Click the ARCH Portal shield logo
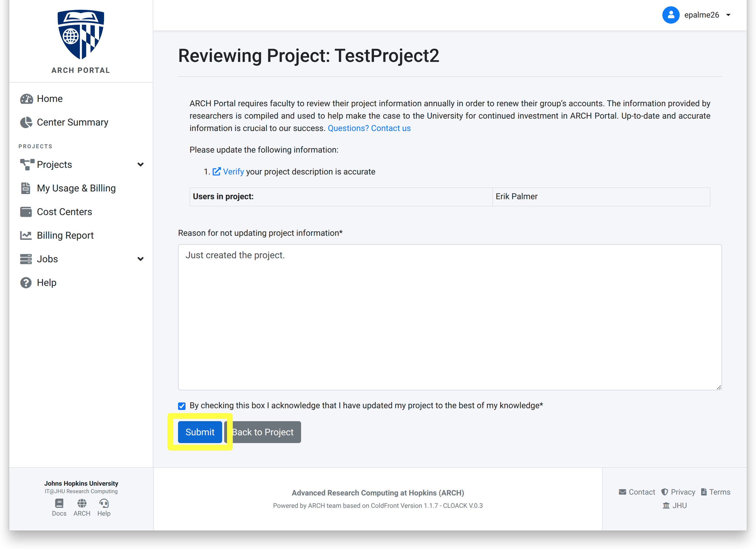The height and width of the screenshot is (549, 756). [x=81, y=34]
